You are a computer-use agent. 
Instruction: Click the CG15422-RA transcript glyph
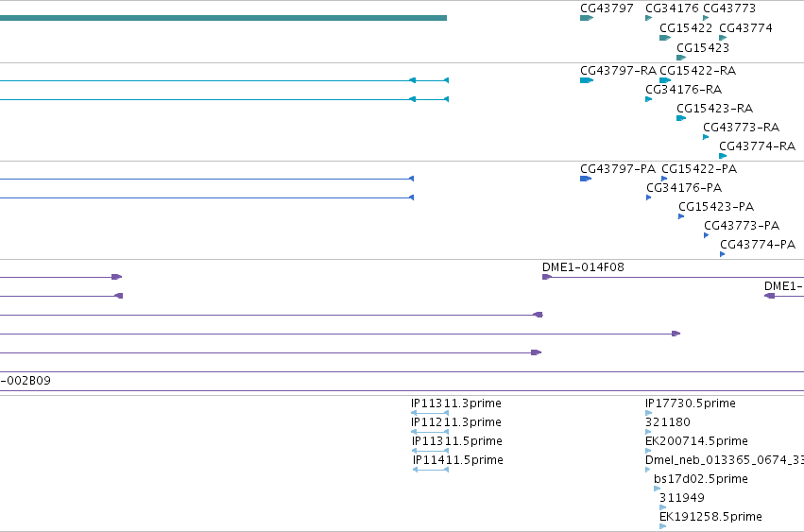pos(665,80)
